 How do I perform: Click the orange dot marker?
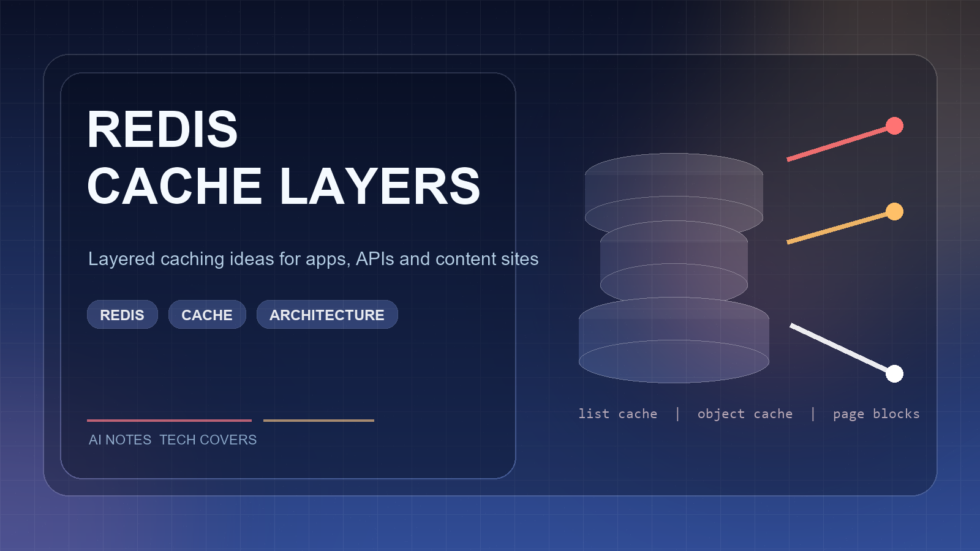(x=895, y=211)
